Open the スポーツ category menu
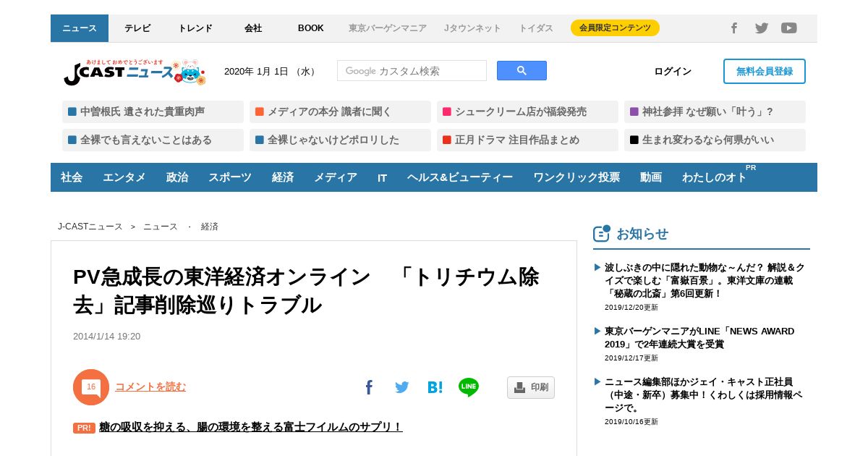 point(230,177)
